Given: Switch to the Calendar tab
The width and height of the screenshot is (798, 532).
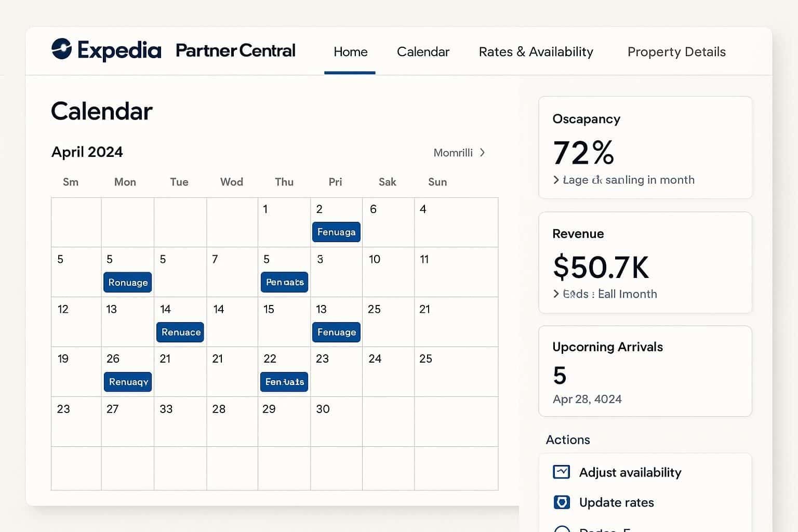Looking at the screenshot, I should click(x=423, y=52).
